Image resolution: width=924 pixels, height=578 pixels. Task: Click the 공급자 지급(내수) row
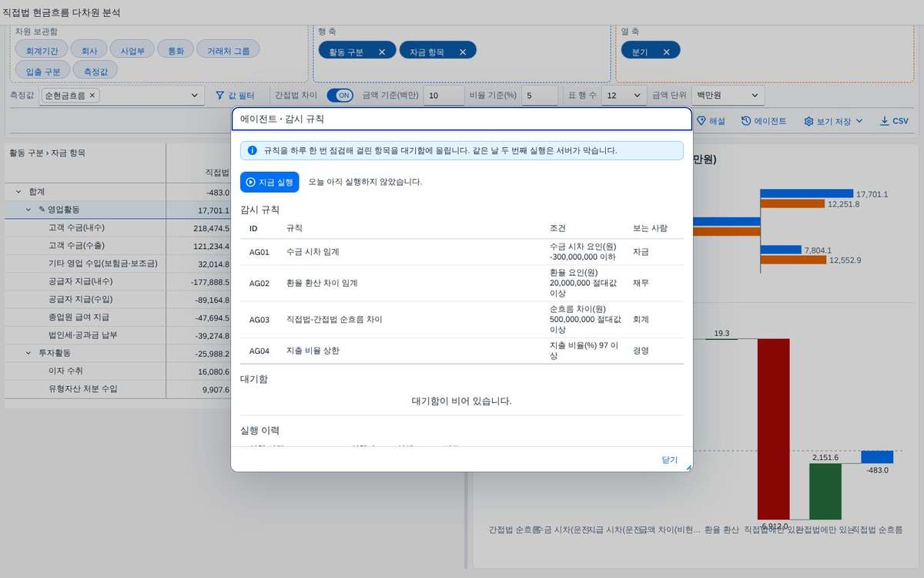[118, 281]
